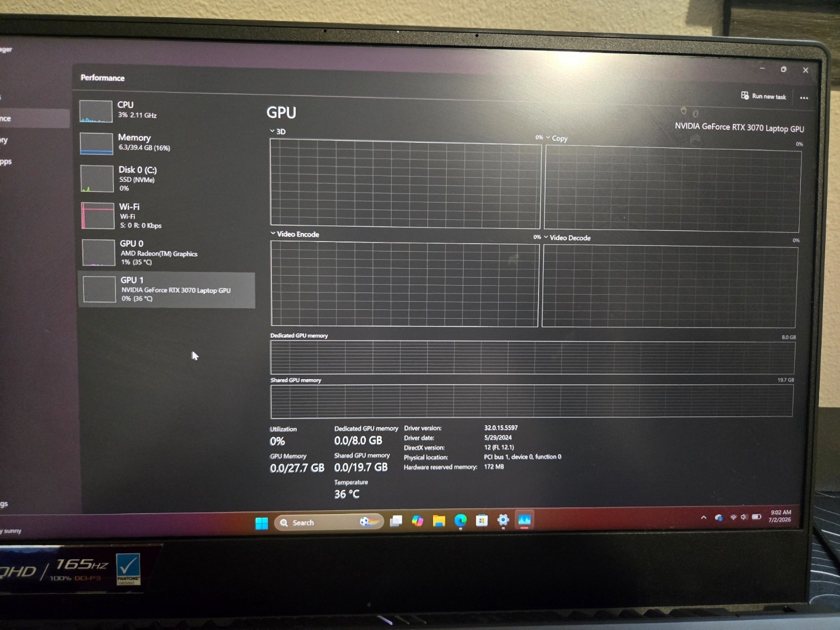This screenshot has width=840, height=630.
Task: Restore down the Task Manager window
Action: (x=784, y=69)
